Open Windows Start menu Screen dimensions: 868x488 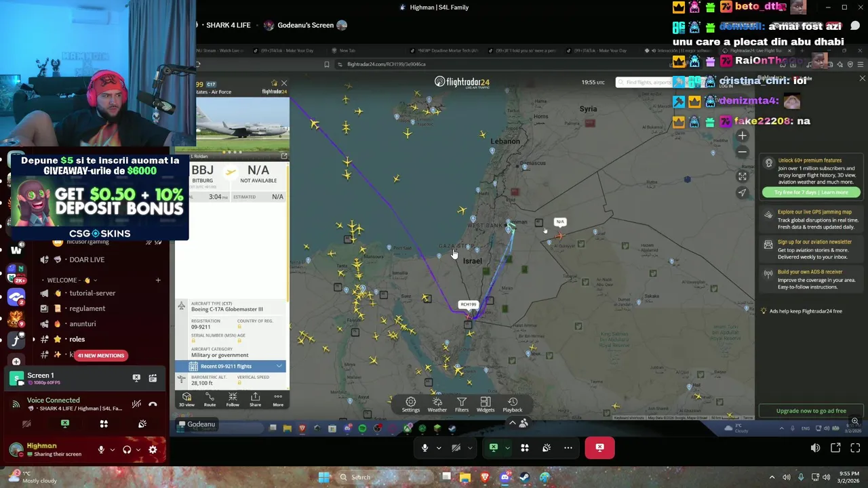(x=323, y=477)
